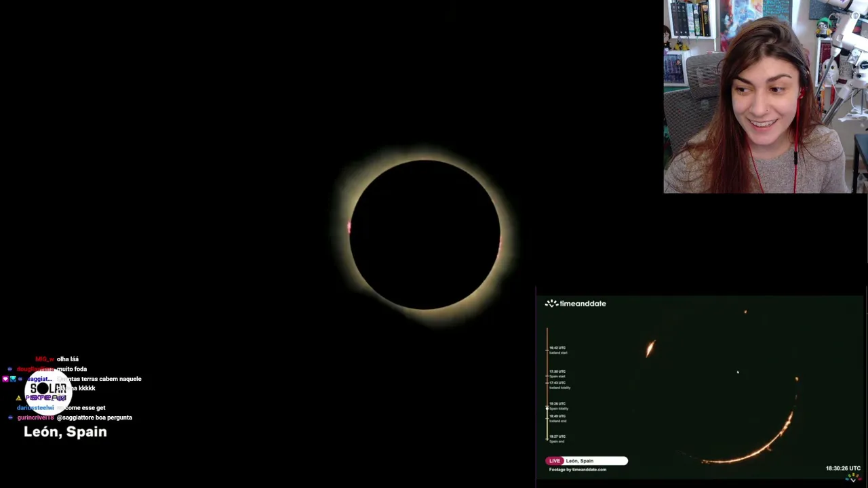The height and width of the screenshot is (488, 868).
Task: Click the streamer webcam feed
Action: pyautogui.click(x=765, y=97)
